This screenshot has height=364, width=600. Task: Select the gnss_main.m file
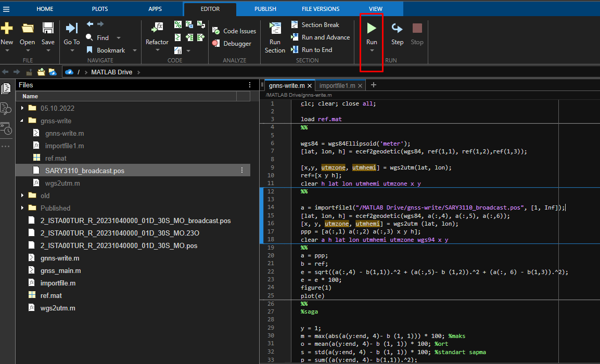click(x=133, y=270)
